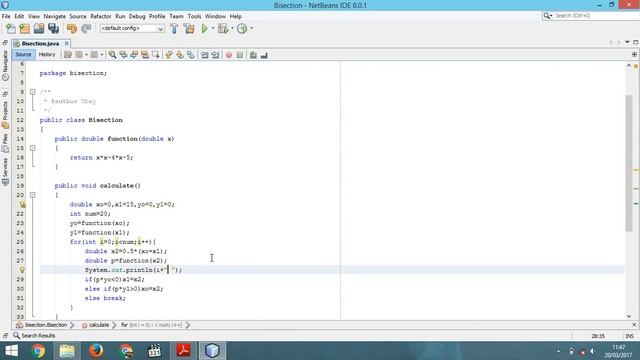640x360 pixels.
Task: Click the Search (Ctrl+I) field
Action: [595, 16]
